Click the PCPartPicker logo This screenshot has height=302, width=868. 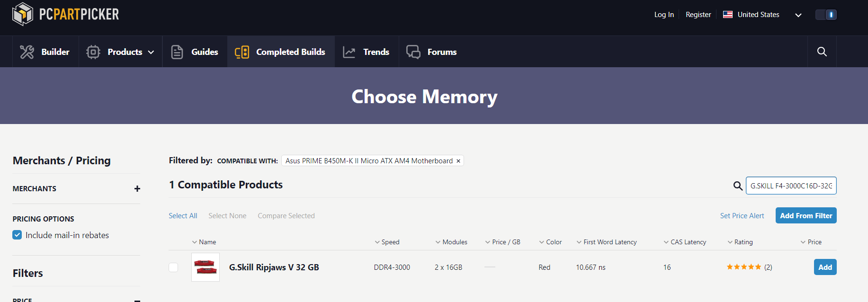65,14
